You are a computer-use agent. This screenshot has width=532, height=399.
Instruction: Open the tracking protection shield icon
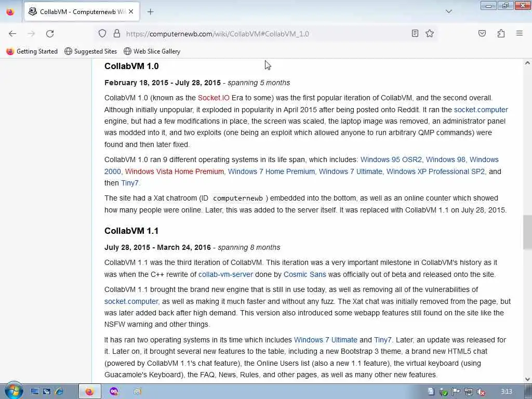click(x=102, y=34)
